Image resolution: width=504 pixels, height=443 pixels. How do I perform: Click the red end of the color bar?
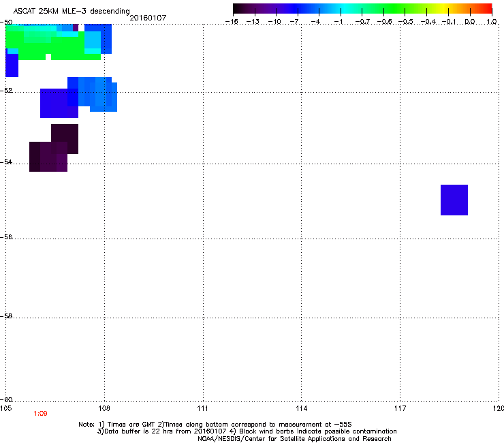pyautogui.click(x=487, y=9)
